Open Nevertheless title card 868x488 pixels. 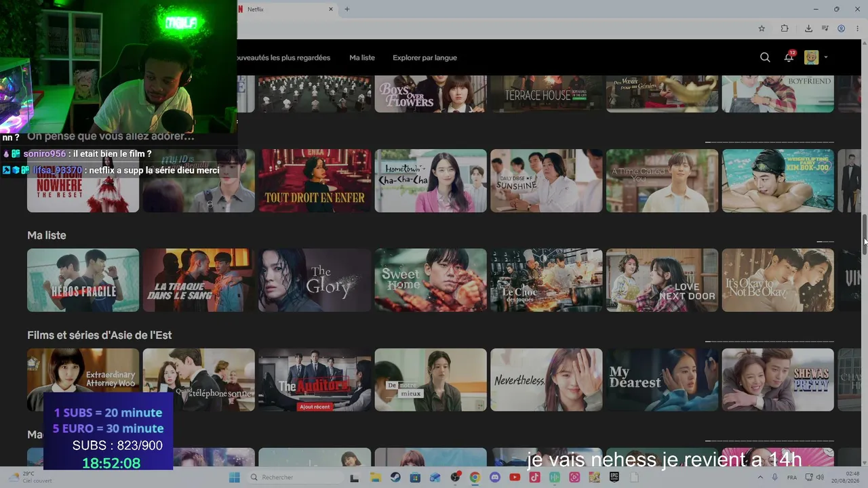point(546,380)
